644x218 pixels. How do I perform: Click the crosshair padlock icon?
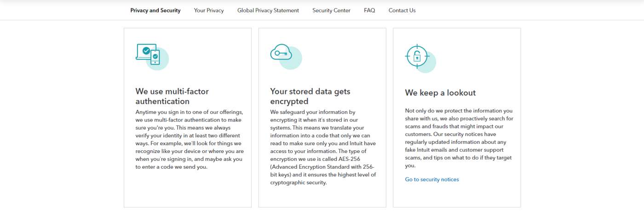[417, 56]
